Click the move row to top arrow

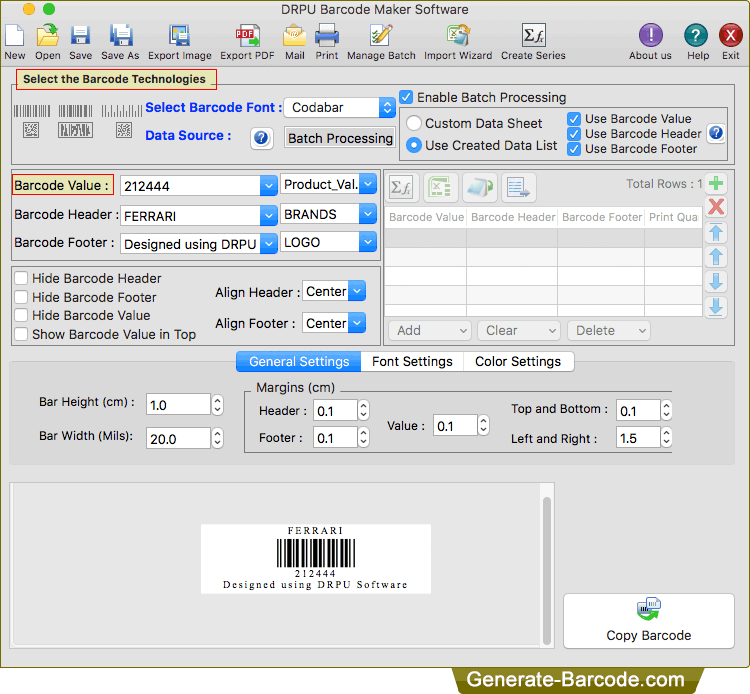point(716,232)
